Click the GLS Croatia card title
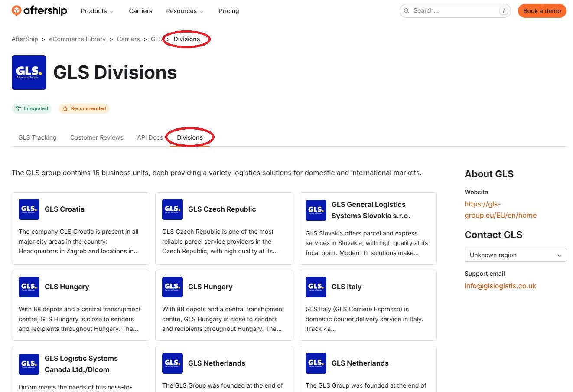This screenshot has height=392, width=573. tap(65, 209)
